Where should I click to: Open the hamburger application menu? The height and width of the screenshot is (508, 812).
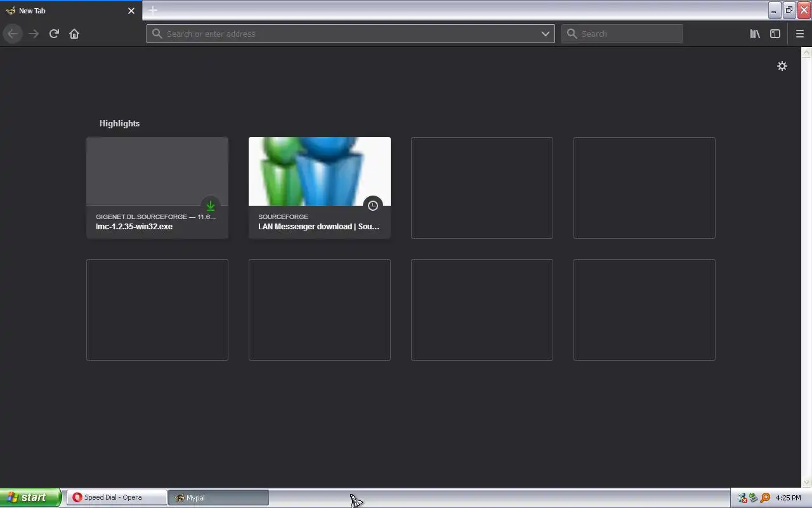pyautogui.click(x=799, y=34)
